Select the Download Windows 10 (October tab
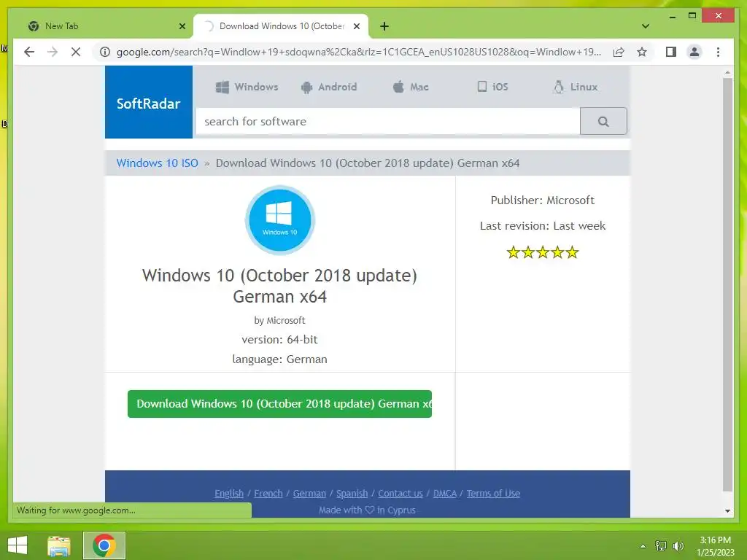The height and width of the screenshot is (560, 747). click(281, 26)
